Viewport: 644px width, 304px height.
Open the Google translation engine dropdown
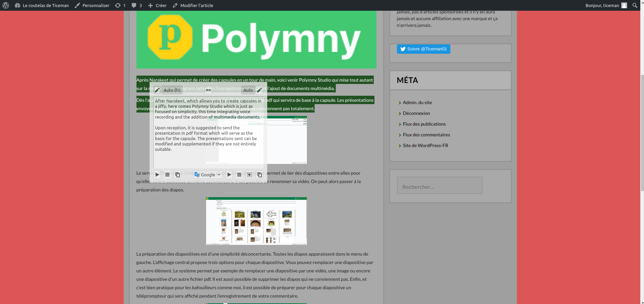[x=208, y=175]
